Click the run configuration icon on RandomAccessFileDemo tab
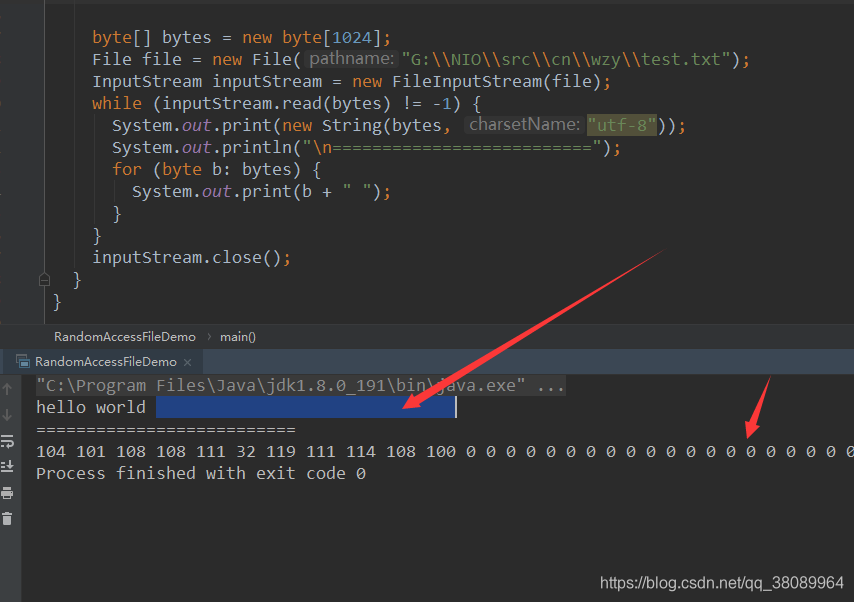Image resolution: width=854 pixels, height=602 pixels. 21,361
